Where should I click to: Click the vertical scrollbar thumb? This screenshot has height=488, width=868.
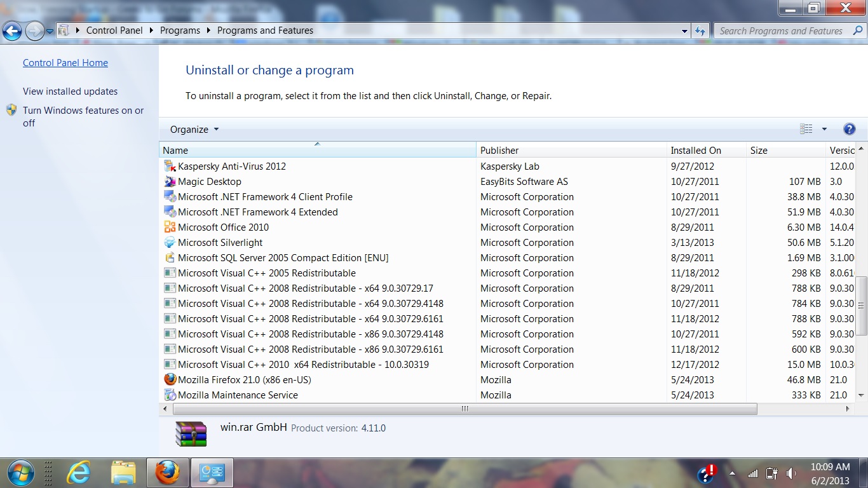(x=862, y=306)
